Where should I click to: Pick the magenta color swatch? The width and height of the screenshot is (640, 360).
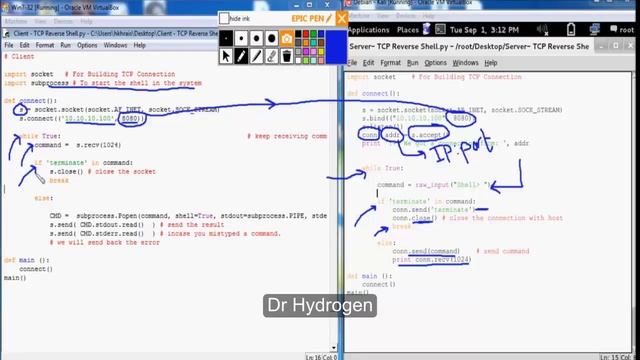point(306,51)
